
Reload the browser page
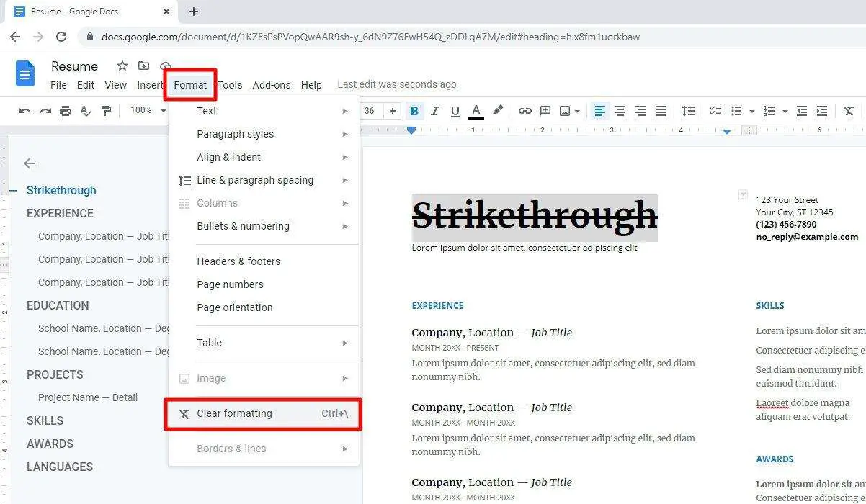(61, 37)
